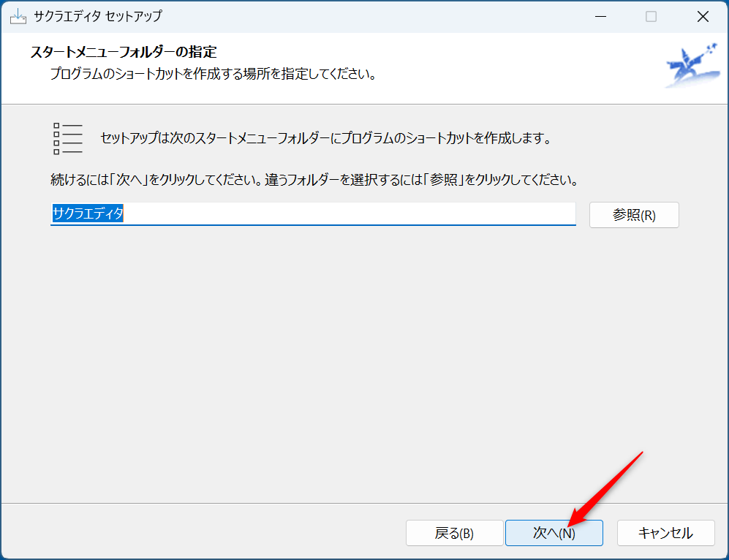This screenshot has width=729, height=560.
Task: Click heading スタートメニューフォルダーの指定
Action: [124, 52]
